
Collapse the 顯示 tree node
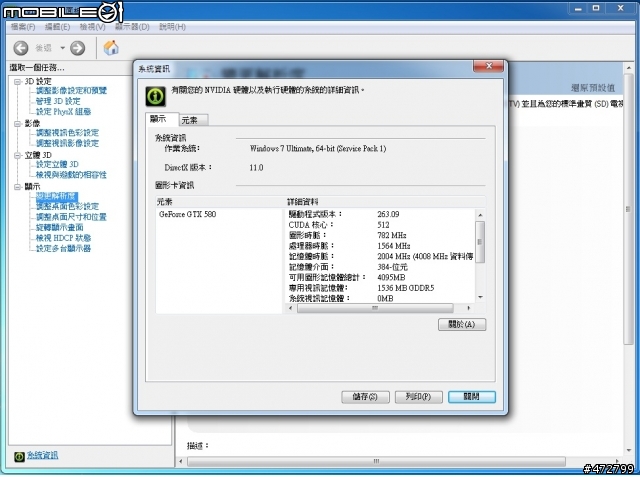point(18,187)
